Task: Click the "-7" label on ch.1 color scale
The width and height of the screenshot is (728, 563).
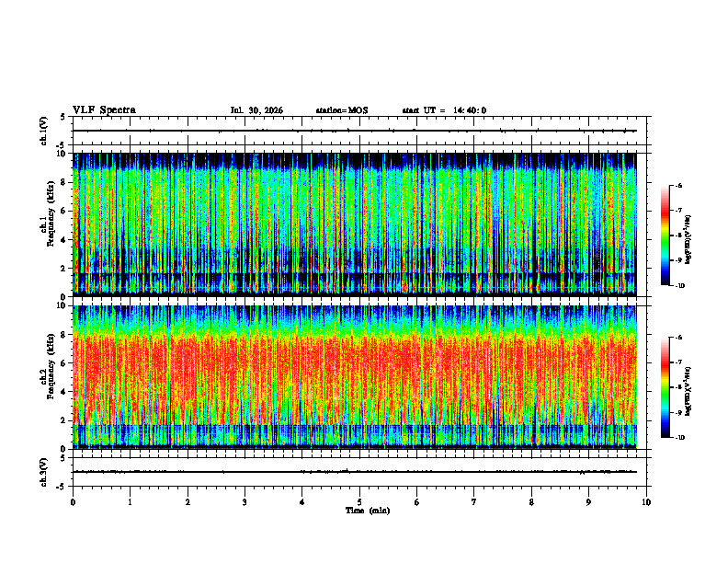Action: pos(678,211)
